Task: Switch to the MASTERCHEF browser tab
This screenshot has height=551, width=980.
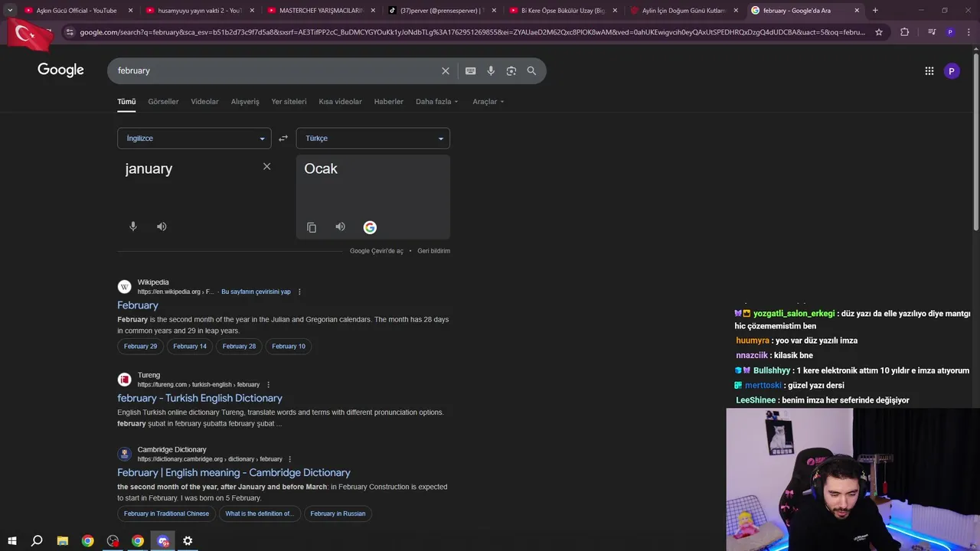Action: pos(322,11)
